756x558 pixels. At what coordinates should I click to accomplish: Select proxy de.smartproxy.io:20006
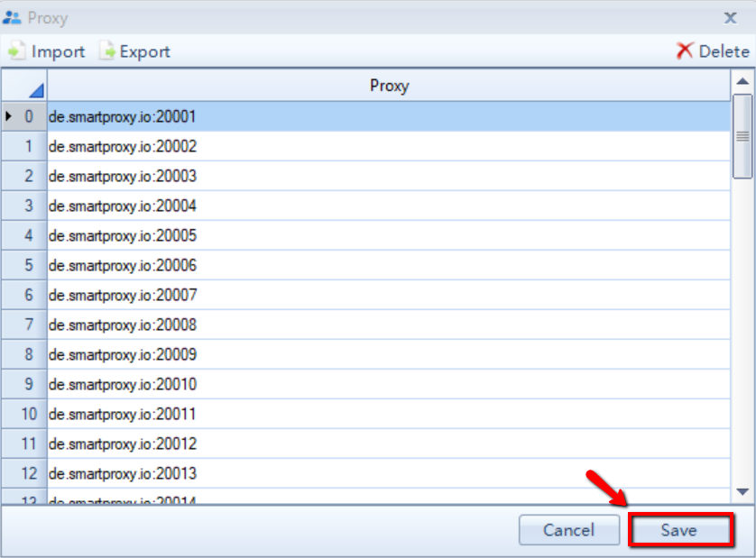[x=389, y=266]
